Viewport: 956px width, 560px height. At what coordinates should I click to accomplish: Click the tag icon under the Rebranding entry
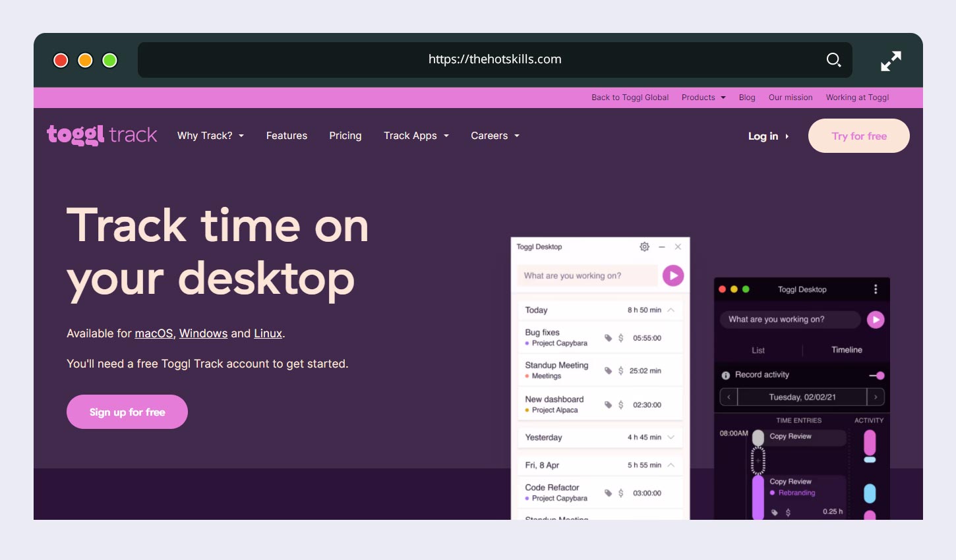pos(775,512)
